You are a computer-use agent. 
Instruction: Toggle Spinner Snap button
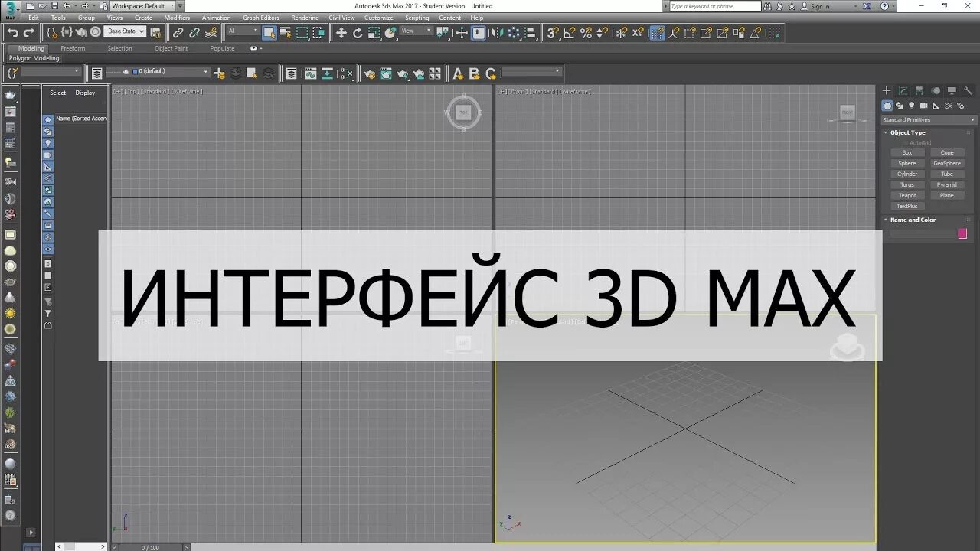point(603,33)
